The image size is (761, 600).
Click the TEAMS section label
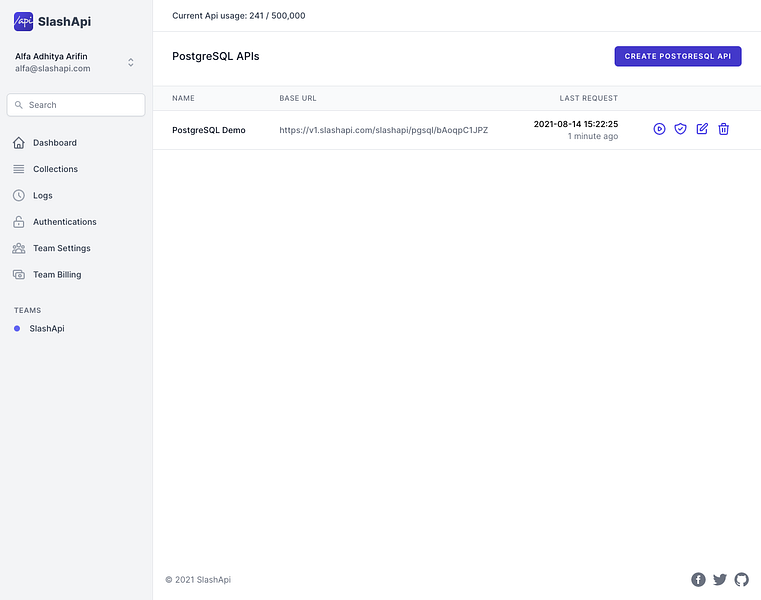(28, 310)
